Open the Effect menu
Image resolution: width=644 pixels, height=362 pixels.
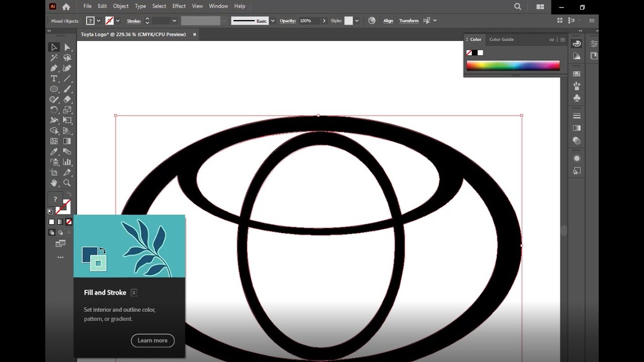pos(179,6)
